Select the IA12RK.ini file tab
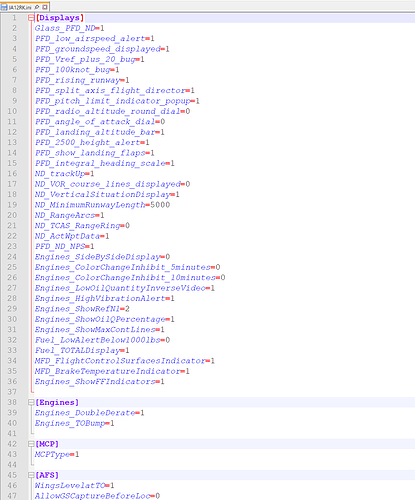415x500 pixels. point(25,7)
